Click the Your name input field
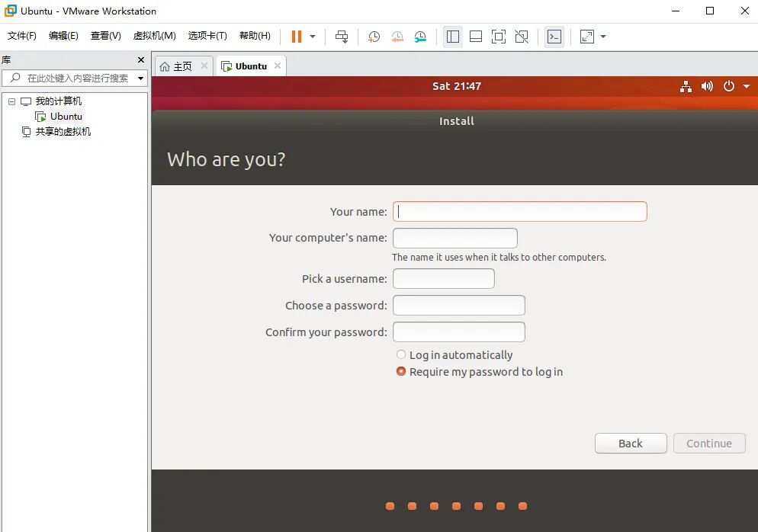Image resolution: width=758 pixels, height=532 pixels. pos(519,212)
